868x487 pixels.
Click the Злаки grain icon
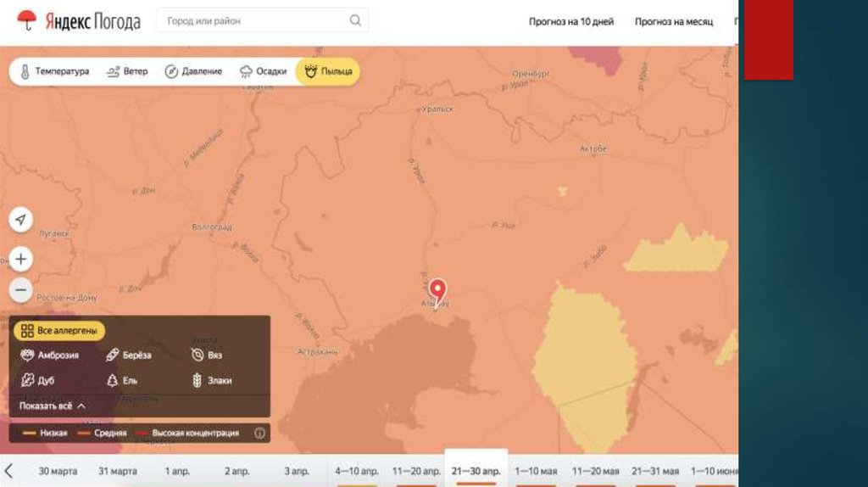[x=197, y=381]
